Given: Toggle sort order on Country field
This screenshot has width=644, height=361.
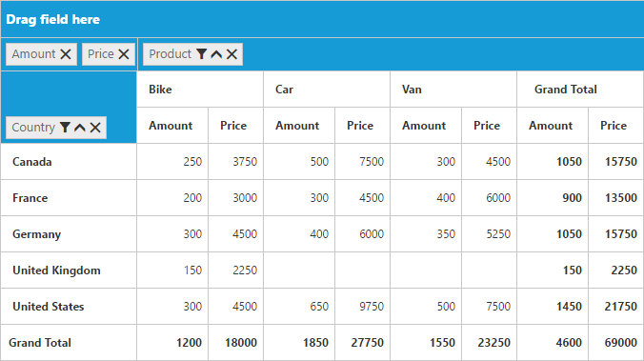Looking at the screenshot, I should (x=80, y=128).
